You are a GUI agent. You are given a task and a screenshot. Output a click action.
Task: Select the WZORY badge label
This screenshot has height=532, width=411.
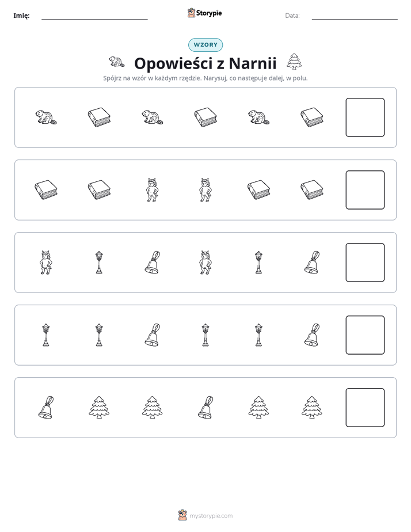click(205, 45)
